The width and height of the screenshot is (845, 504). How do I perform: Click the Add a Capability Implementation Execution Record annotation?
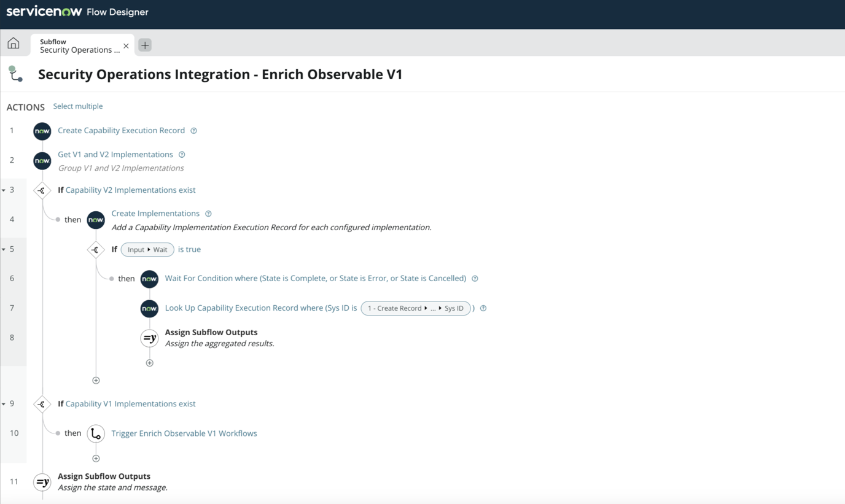(x=271, y=227)
